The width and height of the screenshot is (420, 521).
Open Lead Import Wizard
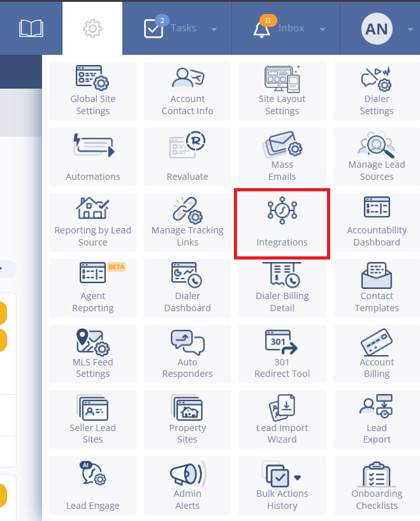[x=282, y=420]
